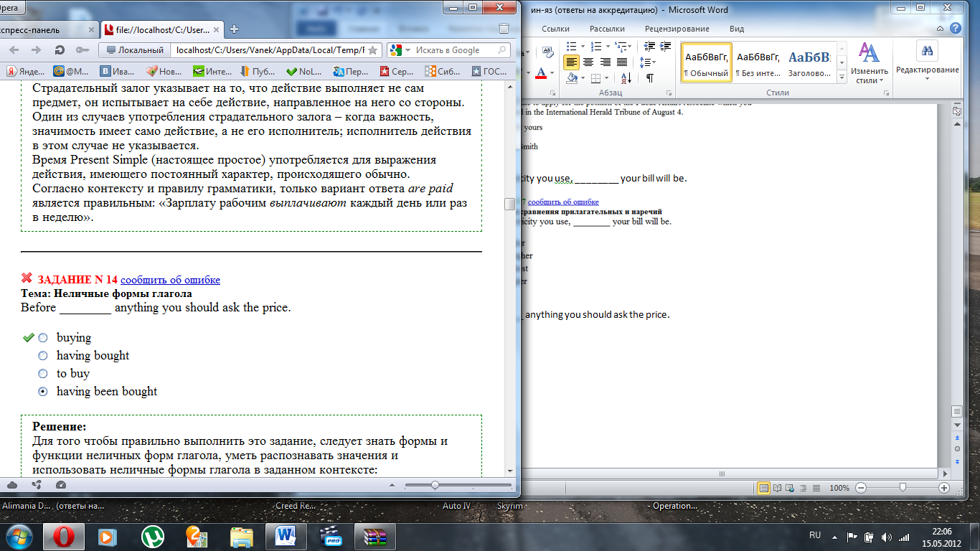Screen dimensions: 980x551
Task: Open the Инте... bookmark
Action: point(212,71)
